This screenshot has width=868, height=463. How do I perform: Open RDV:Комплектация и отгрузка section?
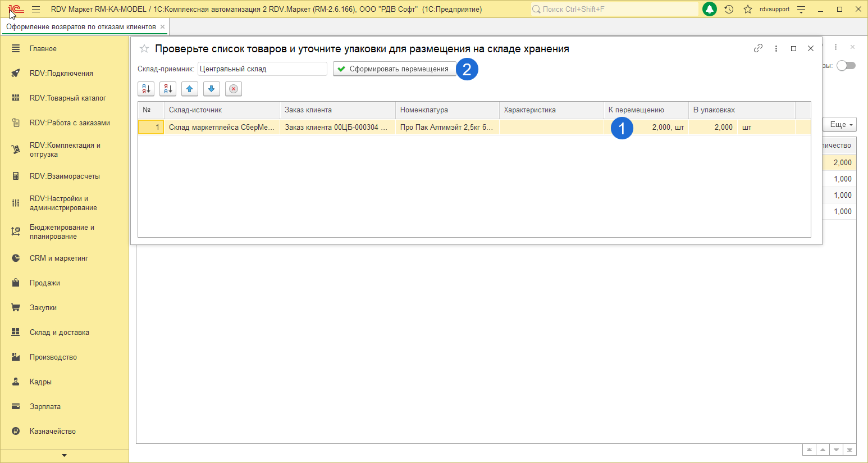[65, 149]
